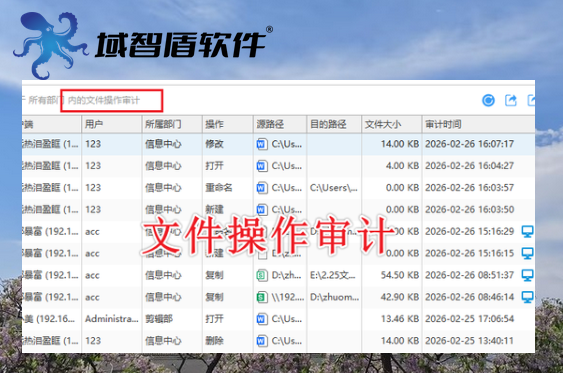Click Word file icon in 13:40:11 row
The height and width of the screenshot is (373, 563).
262,341
